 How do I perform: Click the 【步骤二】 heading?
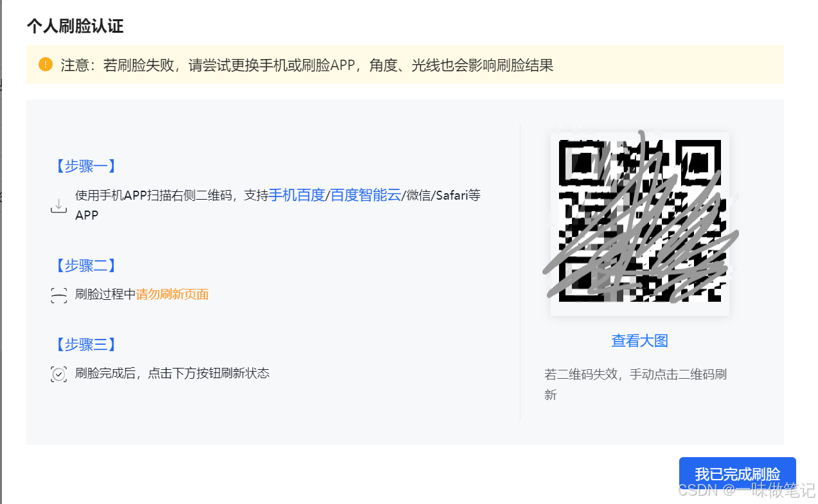tap(85, 265)
